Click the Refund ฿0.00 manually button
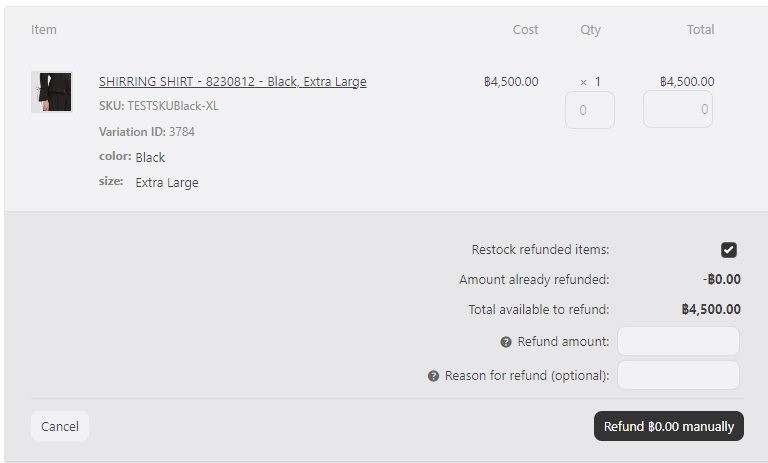 pos(669,426)
